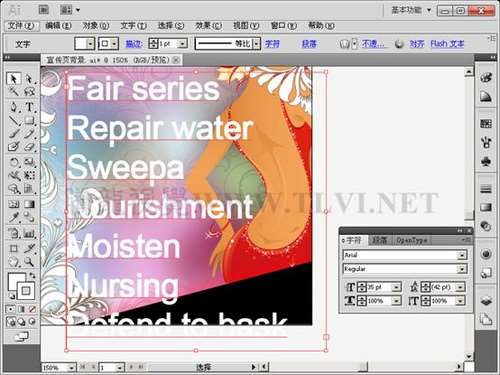Image resolution: width=500 pixels, height=375 pixels.
Task: Open the Color panel icon in right dock
Action: [x=486, y=78]
